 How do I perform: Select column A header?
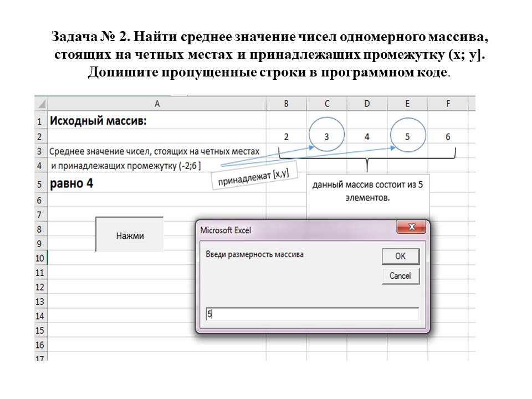pyautogui.click(x=157, y=104)
